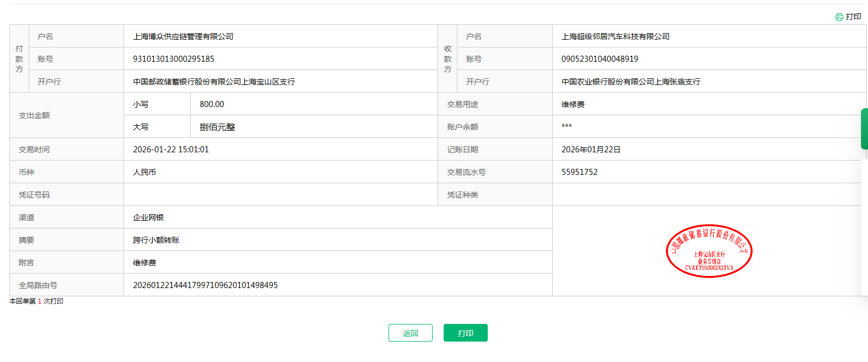Click the transaction serial number 55951752
This screenshot has width=868, height=362.
click(579, 172)
